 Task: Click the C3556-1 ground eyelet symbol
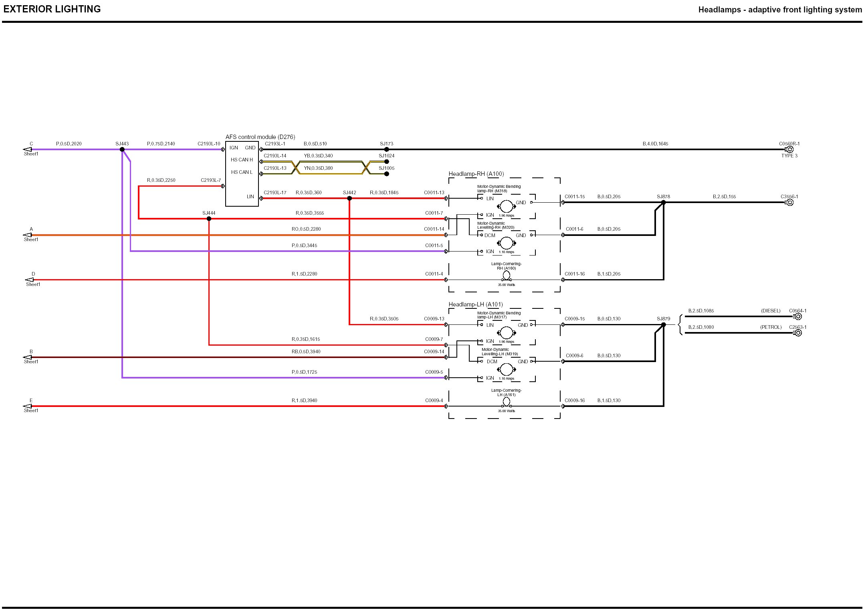(x=790, y=202)
